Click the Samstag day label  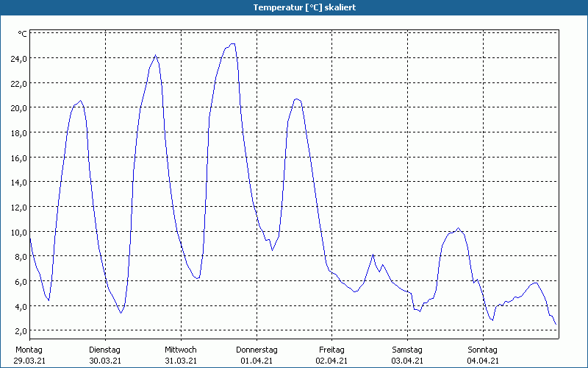407,350
